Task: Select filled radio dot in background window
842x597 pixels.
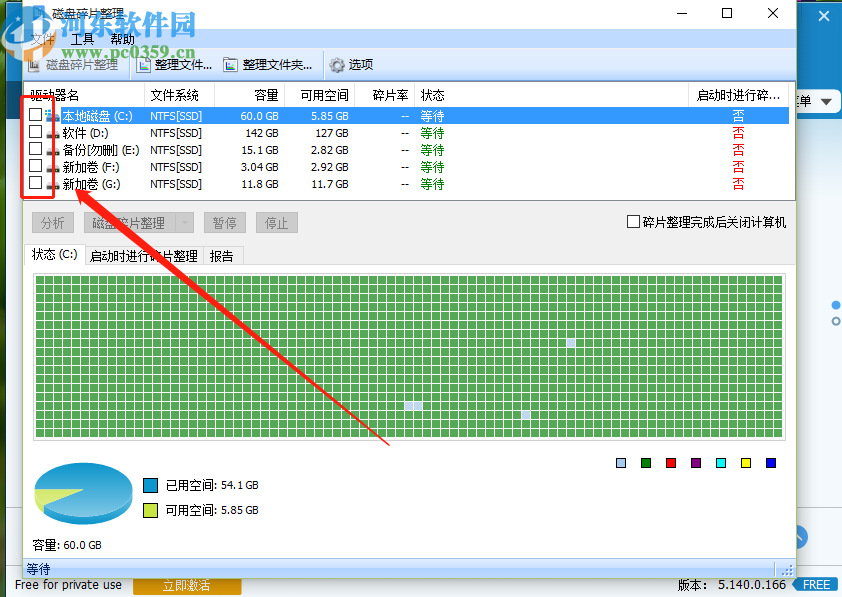Action: point(836,305)
